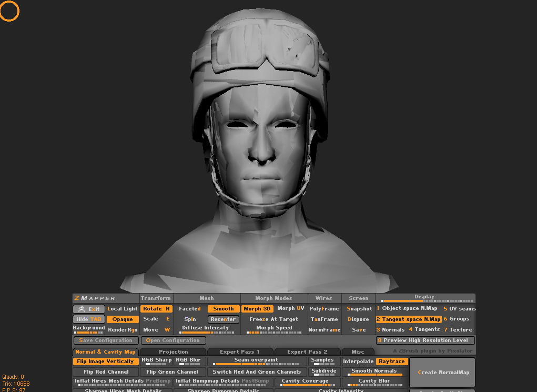Select NormFrame wire mode

(x=325, y=330)
